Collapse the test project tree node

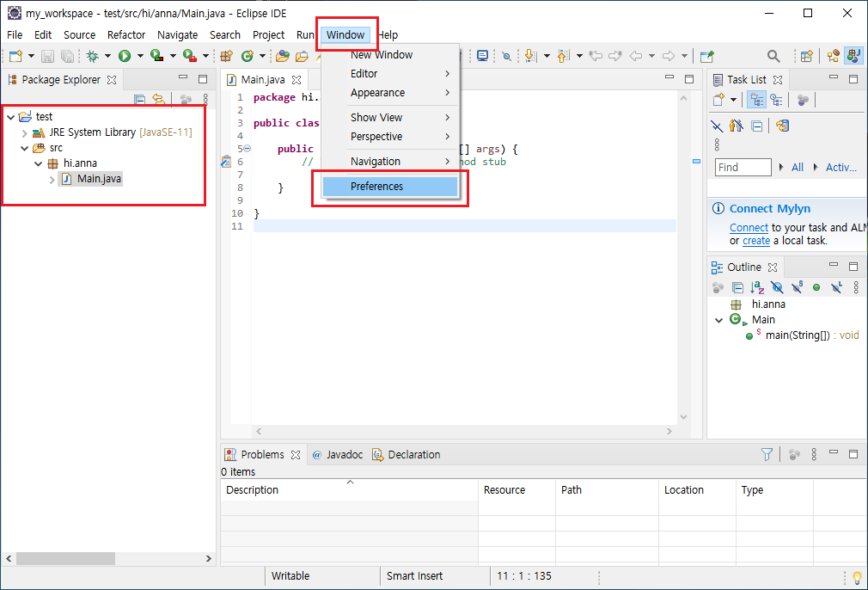10,117
